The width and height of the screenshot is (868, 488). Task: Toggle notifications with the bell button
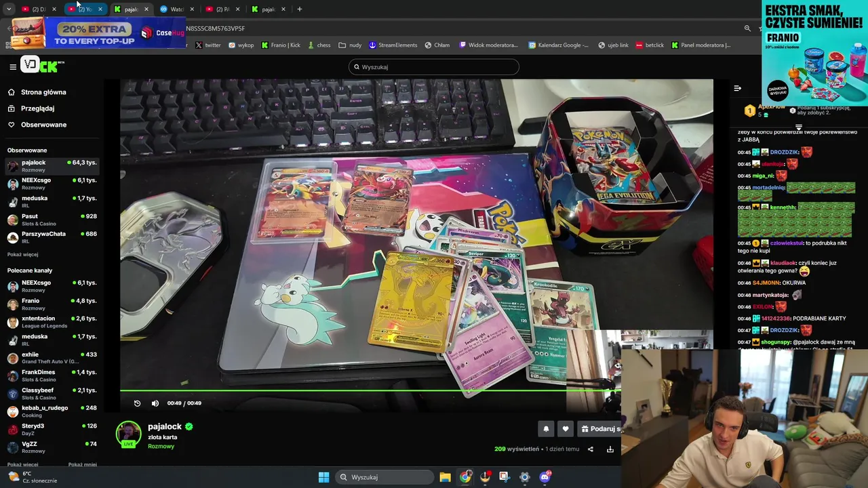[x=546, y=428]
